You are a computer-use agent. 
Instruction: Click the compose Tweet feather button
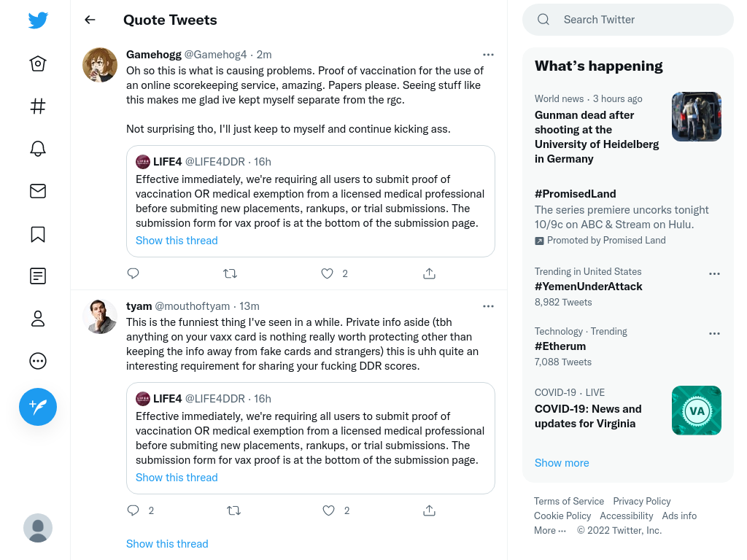(38, 407)
